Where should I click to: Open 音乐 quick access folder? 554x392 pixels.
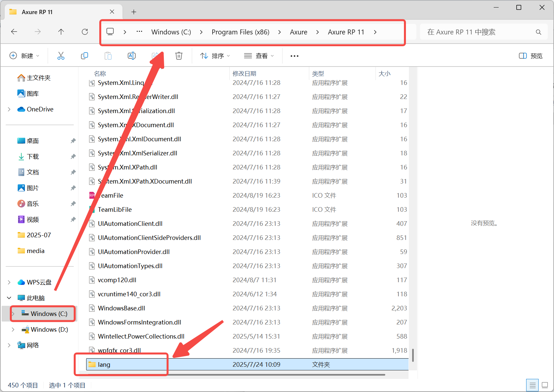click(28, 204)
